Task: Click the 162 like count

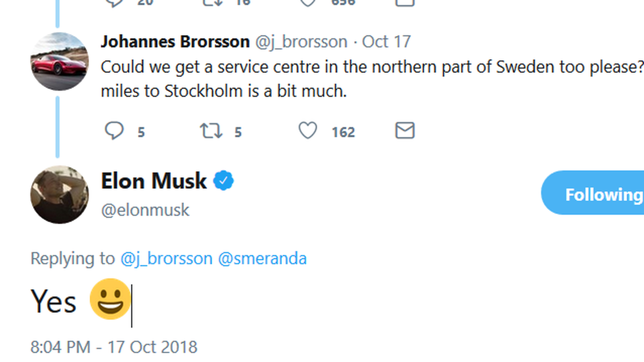Action: (x=343, y=132)
